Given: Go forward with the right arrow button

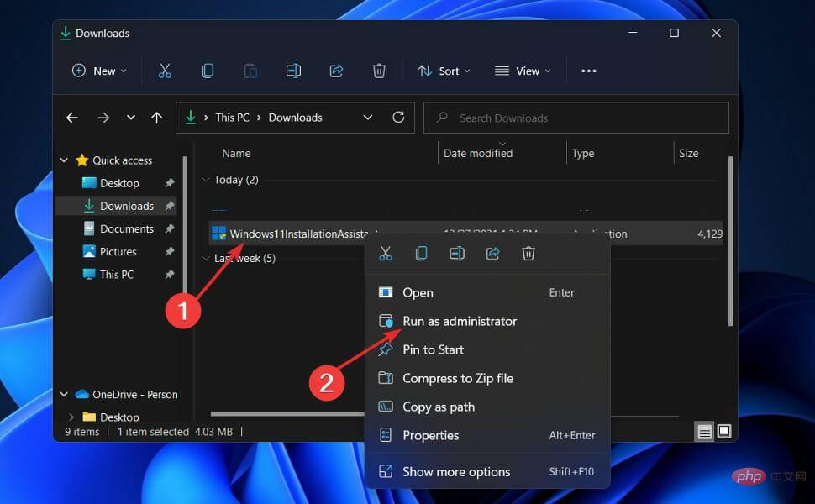Looking at the screenshot, I should [103, 118].
